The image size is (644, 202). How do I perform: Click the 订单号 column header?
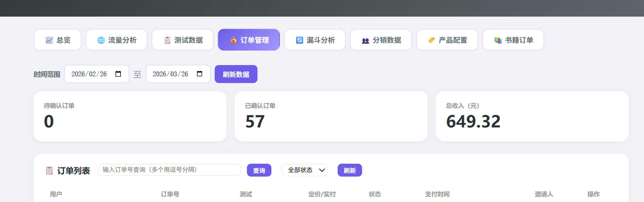pyautogui.click(x=170, y=194)
